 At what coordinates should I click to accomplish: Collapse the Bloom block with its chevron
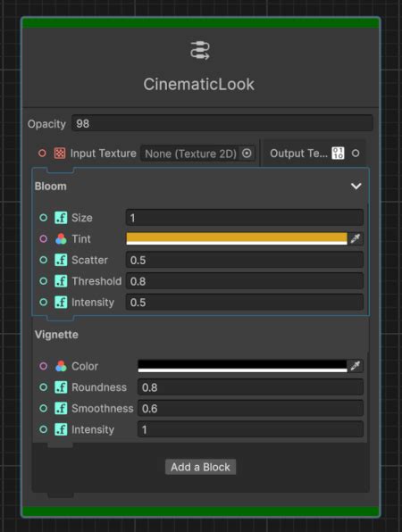click(356, 186)
